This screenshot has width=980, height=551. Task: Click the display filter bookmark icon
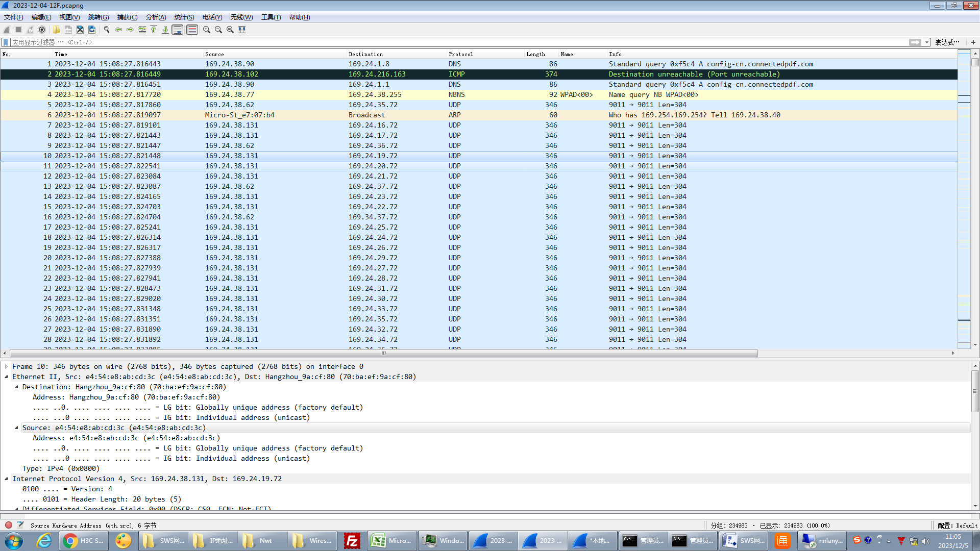tap(6, 42)
